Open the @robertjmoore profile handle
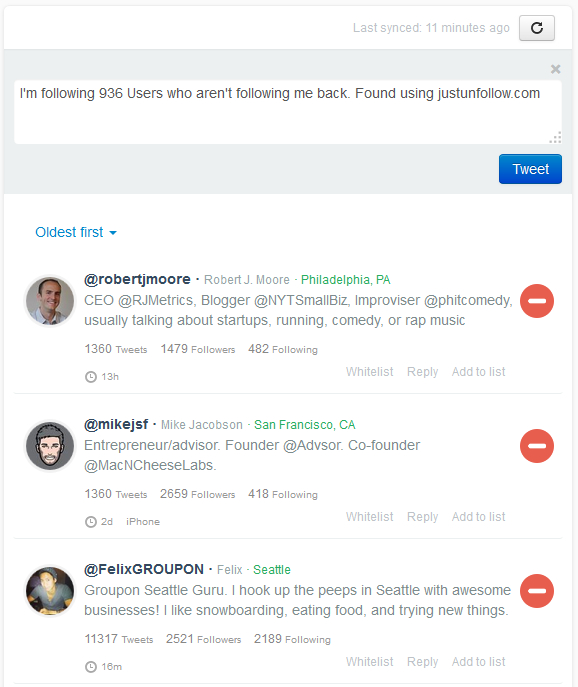Screen dimensions: 578x687 point(137,279)
